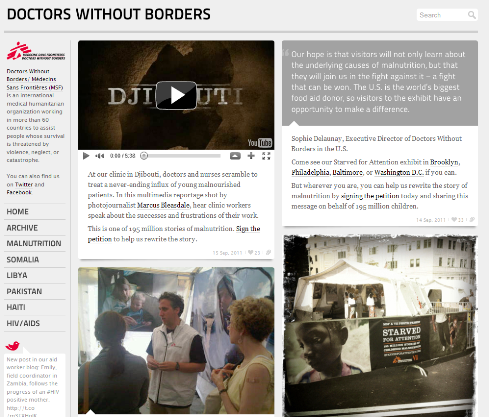Click the small play icon in the video controls
The height and width of the screenshot is (417, 489).
click(x=86, y=156)
